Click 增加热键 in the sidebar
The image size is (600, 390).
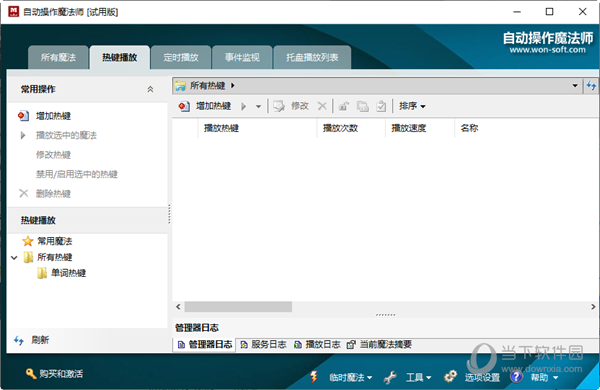(x=53, y=116)
